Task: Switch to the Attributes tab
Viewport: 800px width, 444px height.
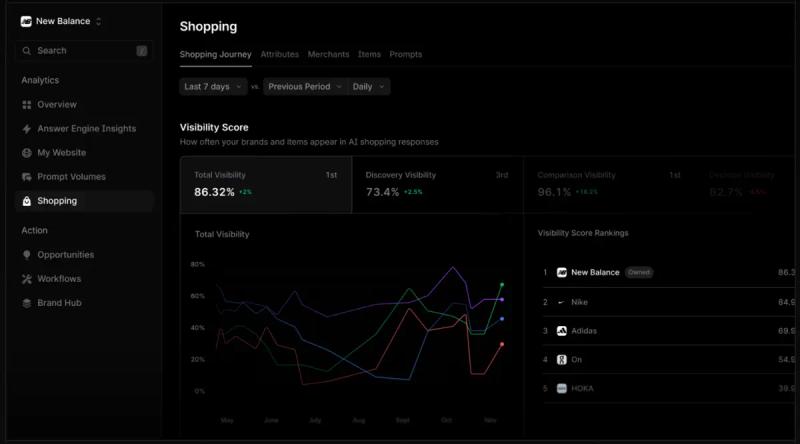Action: click(280, 54)
